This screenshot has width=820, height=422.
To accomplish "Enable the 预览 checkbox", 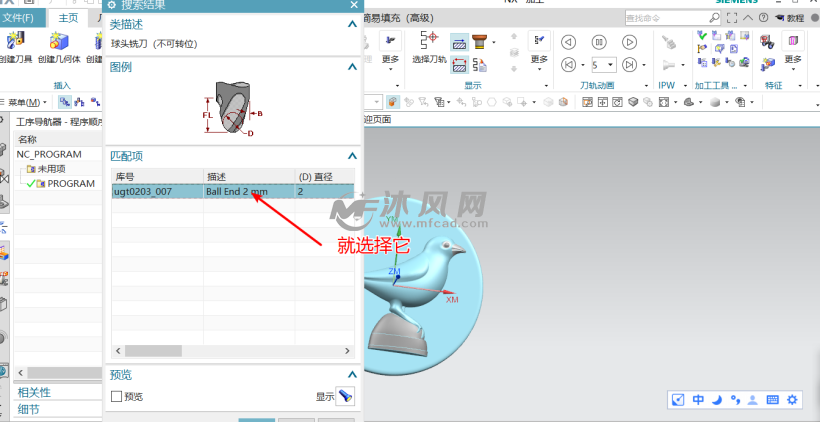I will pyautogui.click(x=117, y=397).
